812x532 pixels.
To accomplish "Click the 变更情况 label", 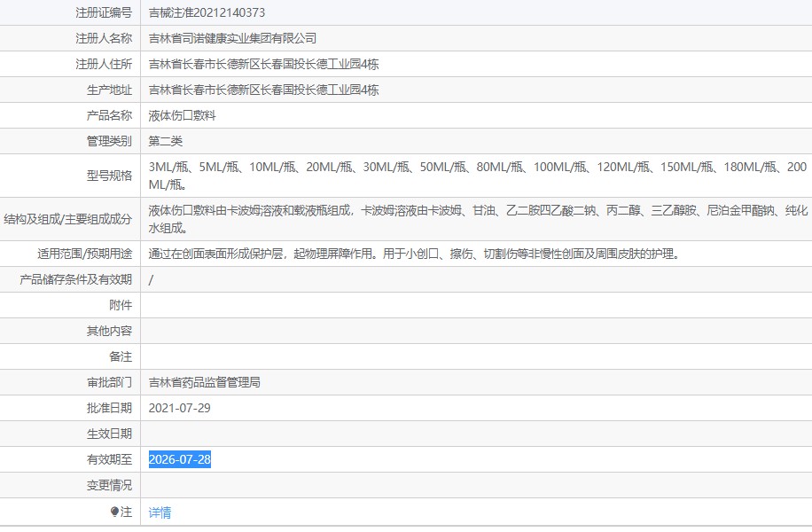I will 109,485.
